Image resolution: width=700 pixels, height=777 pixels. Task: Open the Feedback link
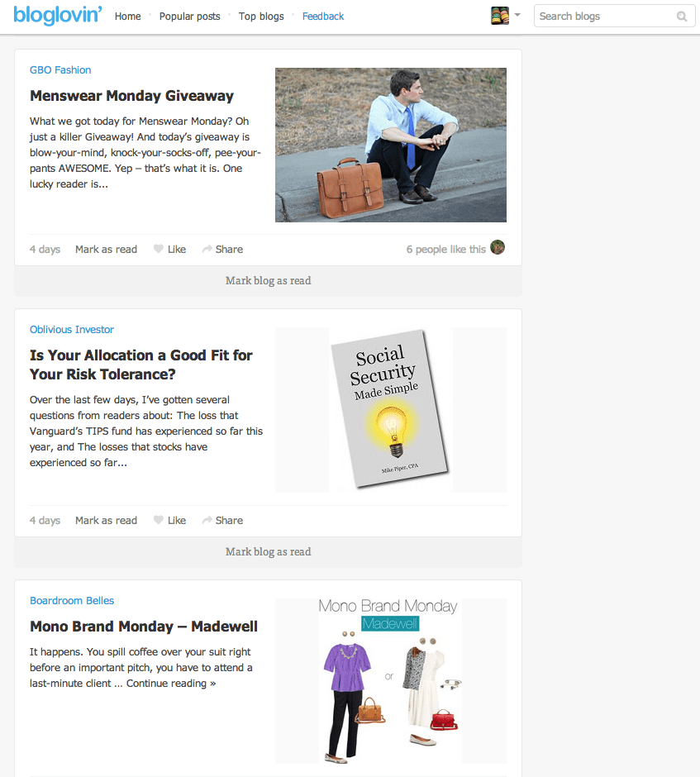click(x=323, y=17)
